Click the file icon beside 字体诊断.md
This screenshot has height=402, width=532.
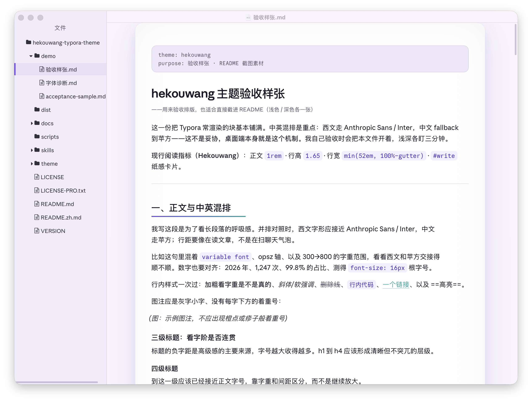point(42,83)
